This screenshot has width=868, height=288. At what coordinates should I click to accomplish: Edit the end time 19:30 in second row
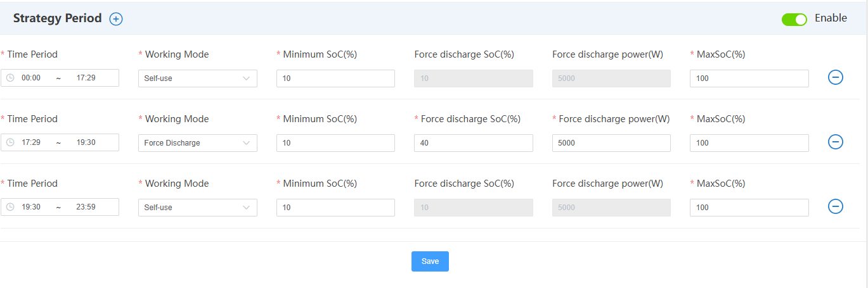pos(86,143)
